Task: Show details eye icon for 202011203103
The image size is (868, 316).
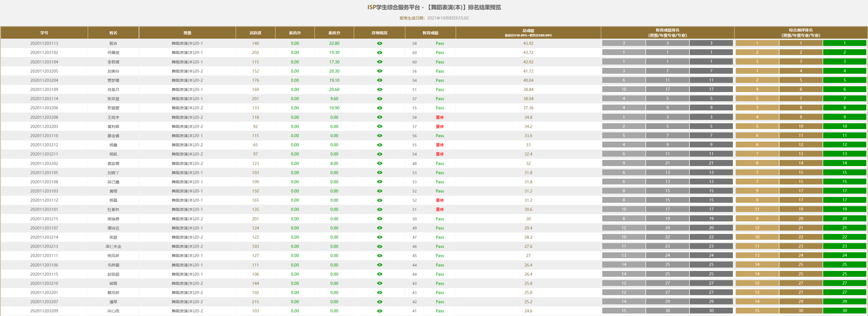Action: click(379, 191)
